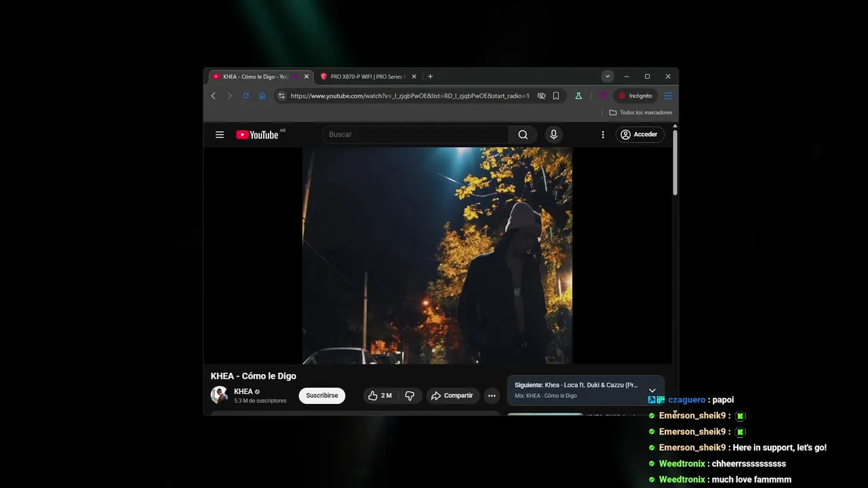Click the video title KHEA - Cómo le Digo
Viewport: 868px width, 488px height.
click(254, 376)
